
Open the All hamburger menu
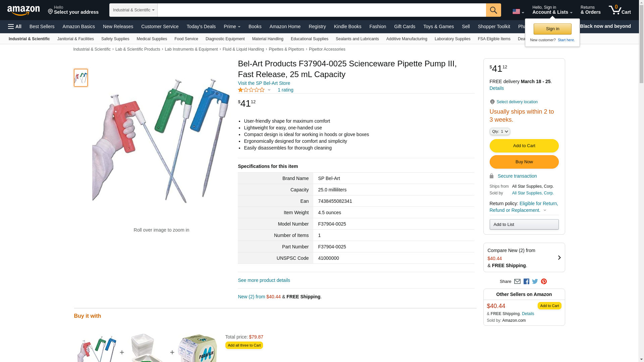pos(15,26)
